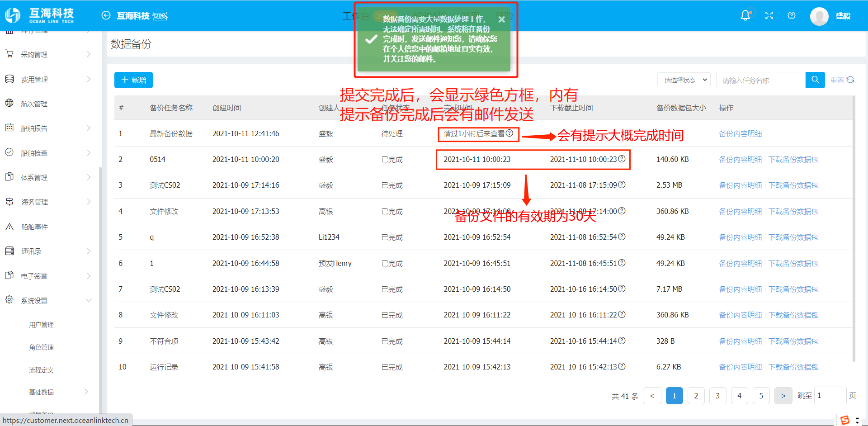Screen dimensions: 868x426
Task: Go to page 2
Action: 696,396
